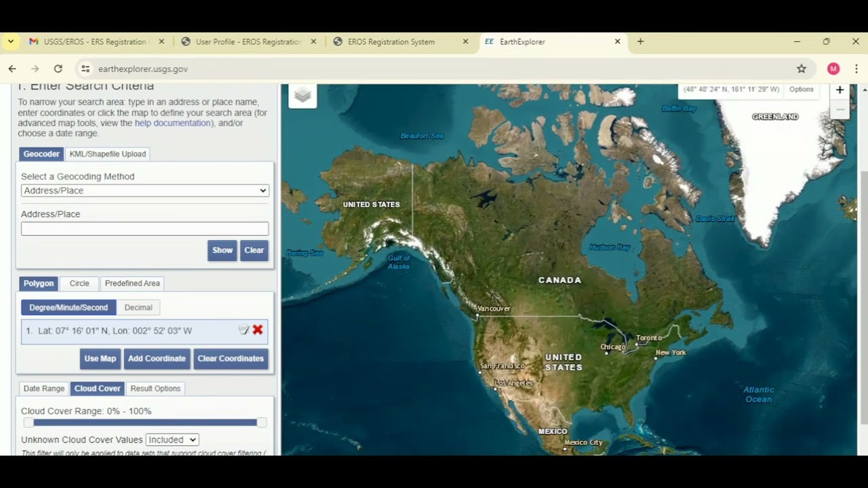
Task: Go back with browser back arrow
Action: 12,68
